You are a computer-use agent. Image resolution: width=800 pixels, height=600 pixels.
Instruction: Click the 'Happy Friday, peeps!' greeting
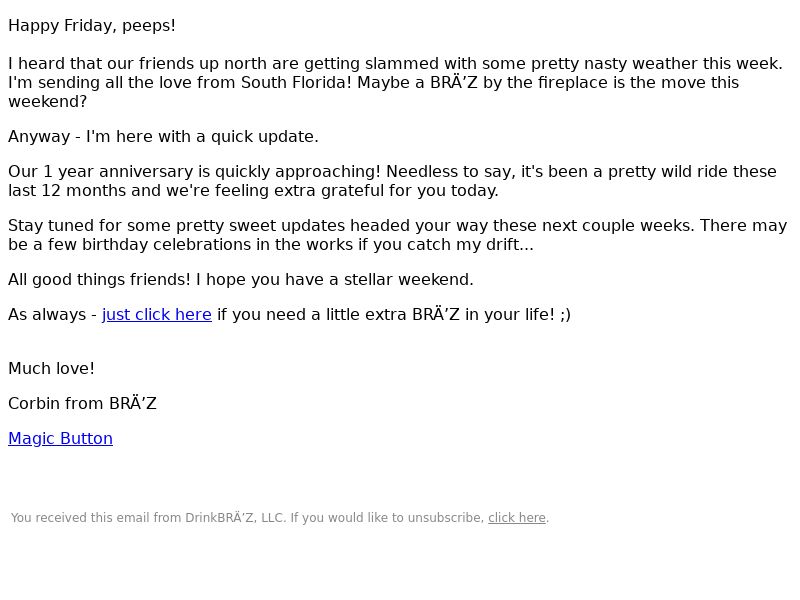click(x=92, y=26)
